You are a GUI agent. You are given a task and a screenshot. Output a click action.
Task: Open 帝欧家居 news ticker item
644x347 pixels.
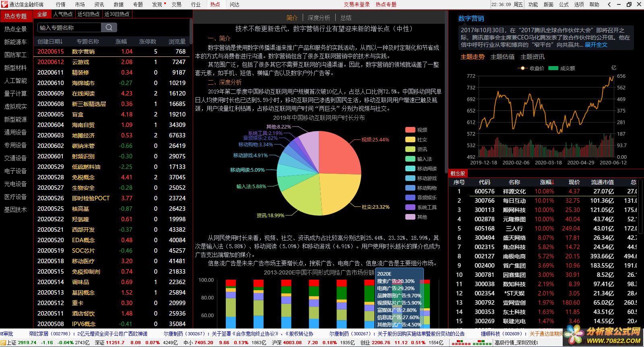tap(88, 334)
